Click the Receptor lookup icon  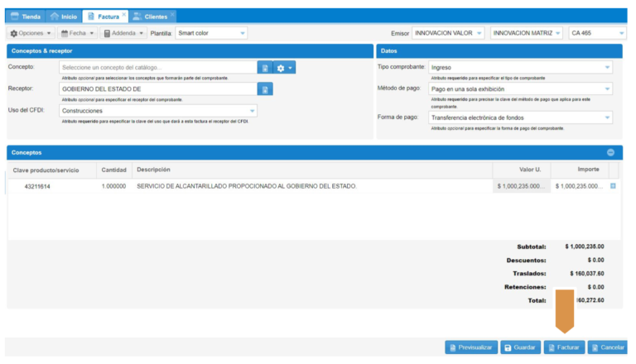pos(264,89)
